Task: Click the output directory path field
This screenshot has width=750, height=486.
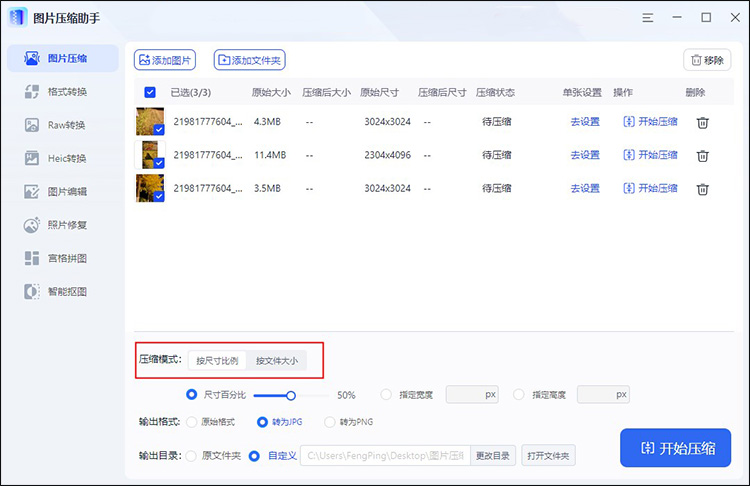Action: coord(385,455)
